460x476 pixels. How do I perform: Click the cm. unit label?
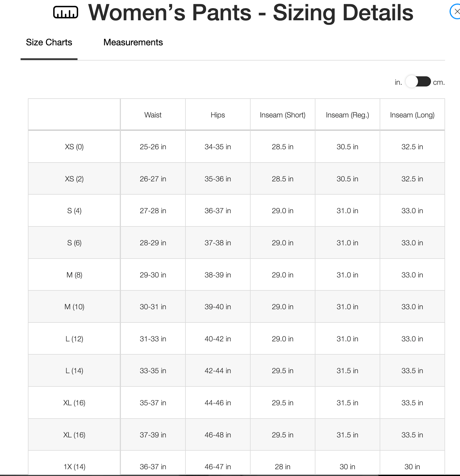click(439, 83)
